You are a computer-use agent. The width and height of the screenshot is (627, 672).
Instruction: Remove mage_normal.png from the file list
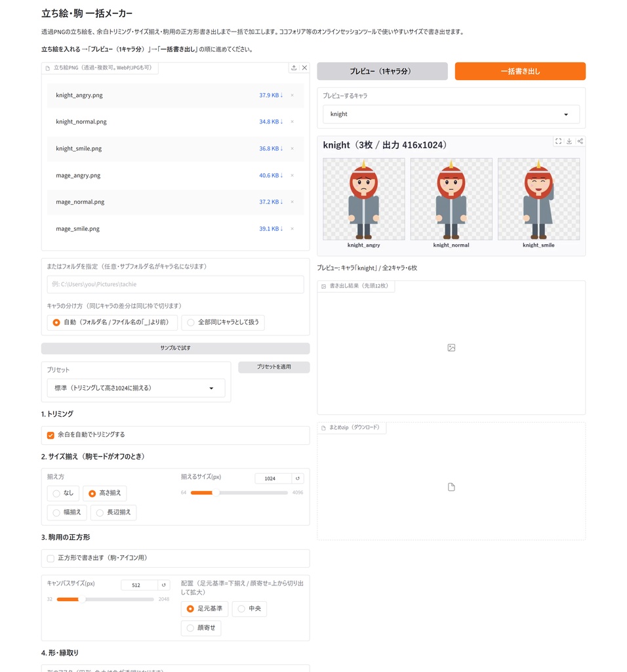coord(292,202)
